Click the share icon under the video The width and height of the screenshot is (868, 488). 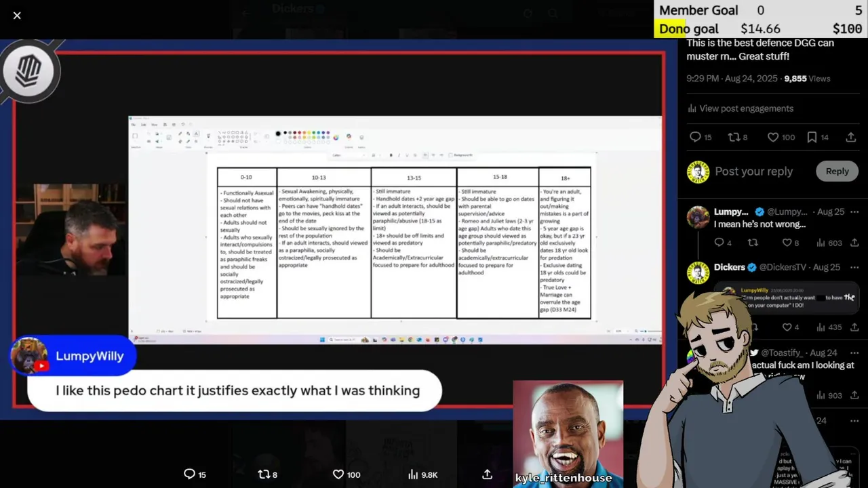(487, 474)
